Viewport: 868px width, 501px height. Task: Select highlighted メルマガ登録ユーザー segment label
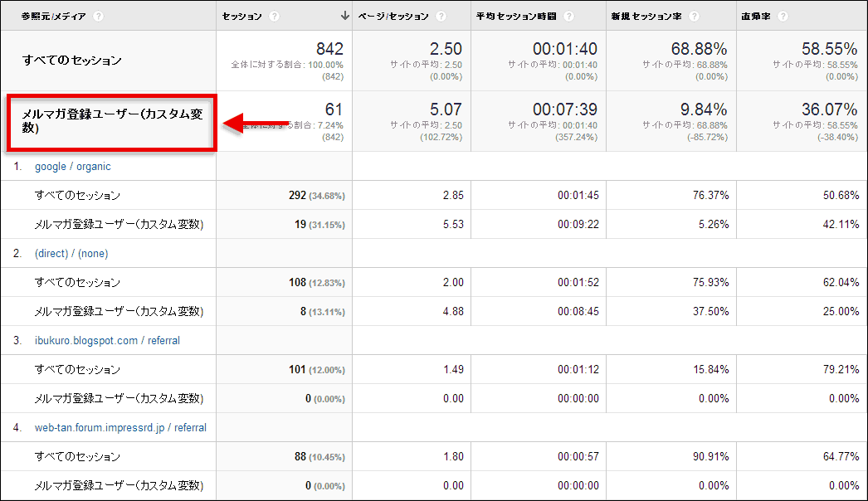click(x=112, y=122)
